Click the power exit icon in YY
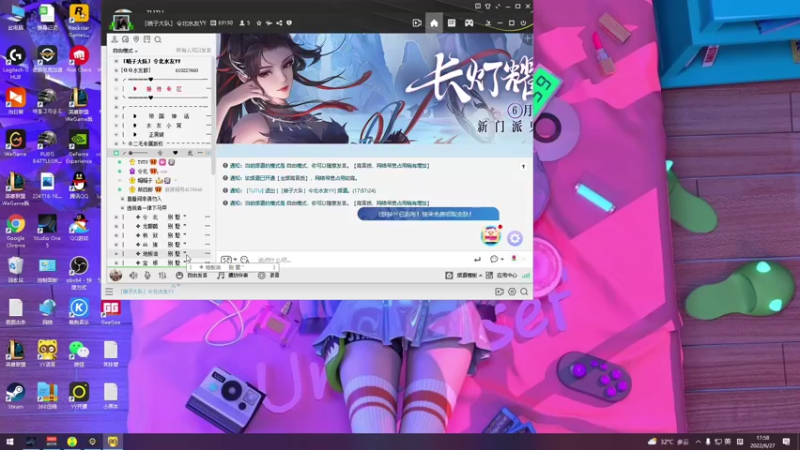 point(523,23)
